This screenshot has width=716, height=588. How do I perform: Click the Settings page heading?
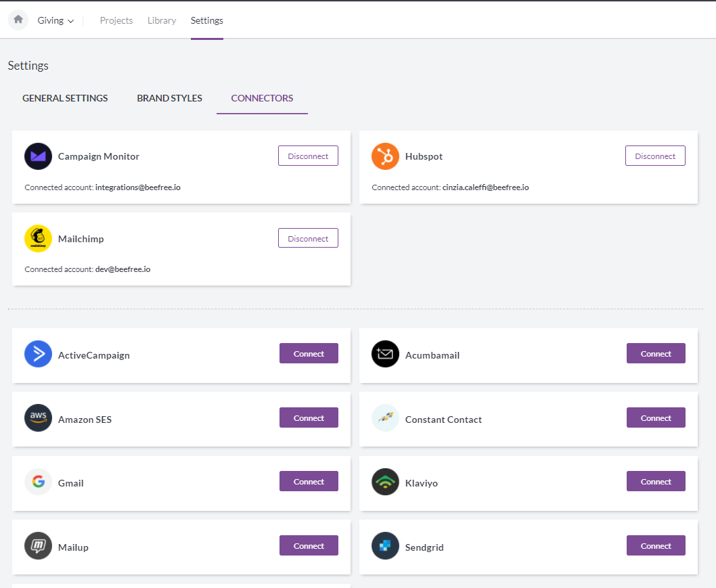point(28,65)
